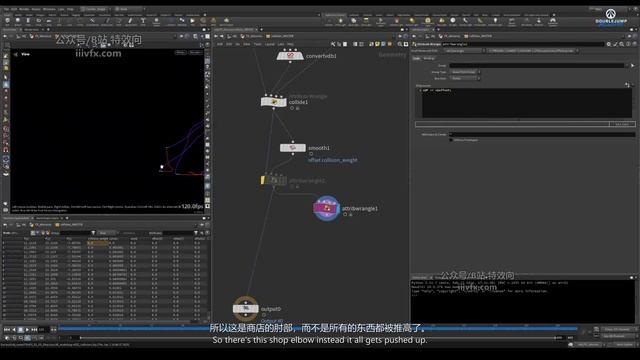Select the collide1 wrangle node
Image resolution: width=640 pixels, height=360 pixels.
click(273, 102)
